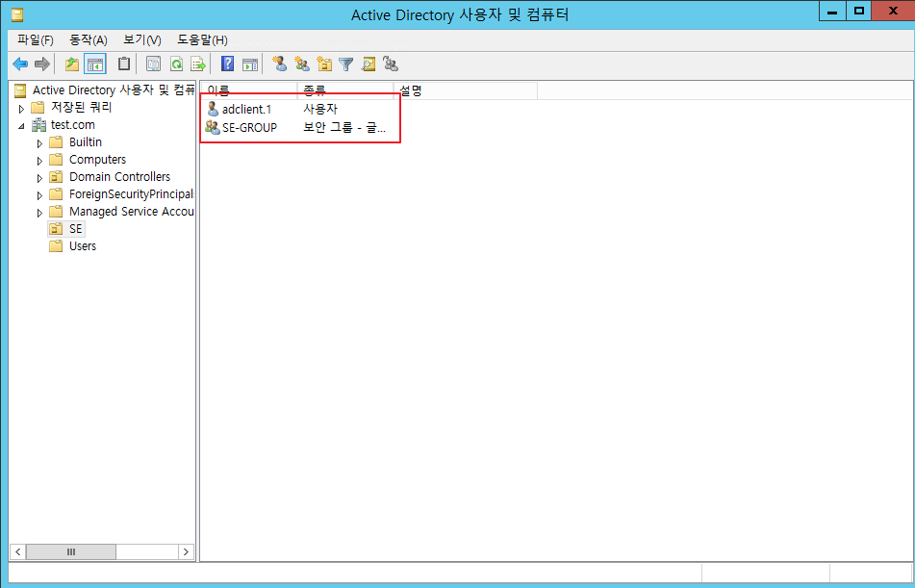The image size is (915, 588).
Task: Expand the Computers container
Action: coord(39,160)
